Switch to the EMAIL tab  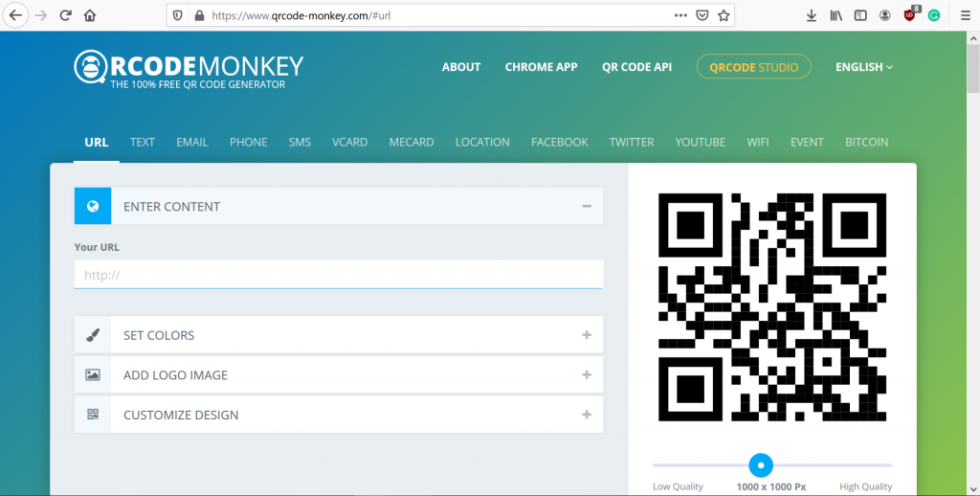point(191,143)
